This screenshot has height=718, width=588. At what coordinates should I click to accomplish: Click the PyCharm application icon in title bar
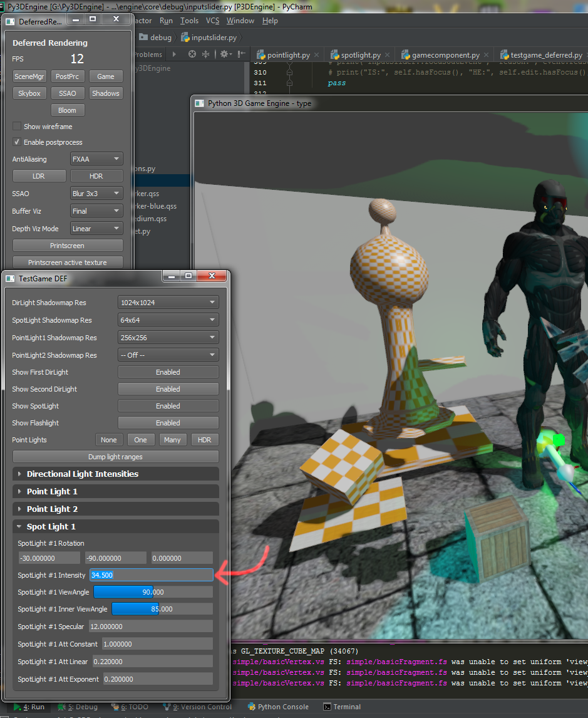(2, 7)
